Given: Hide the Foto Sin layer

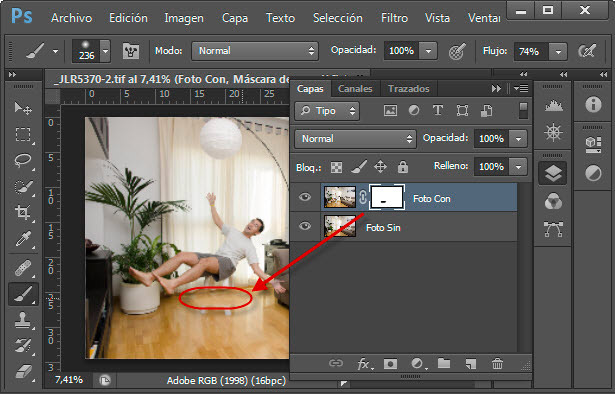Looking at the screenshot, I should pyautogui.click(x=305, y=226).
